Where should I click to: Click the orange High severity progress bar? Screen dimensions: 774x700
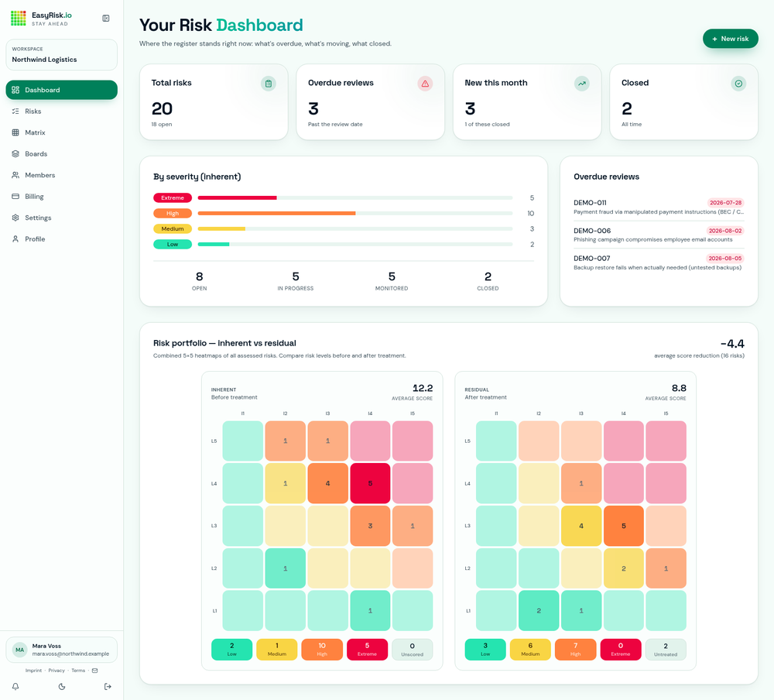pyautogui.click(x=276, y=214)
